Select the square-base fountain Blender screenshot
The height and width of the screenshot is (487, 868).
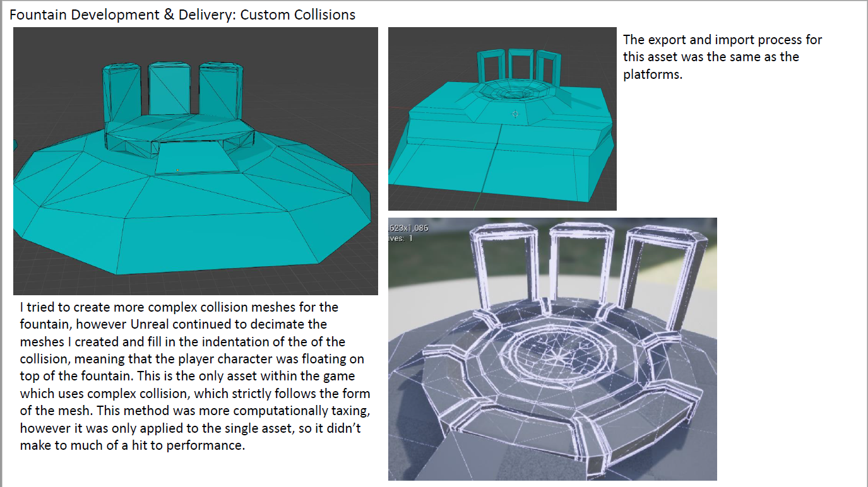point(502,119)
